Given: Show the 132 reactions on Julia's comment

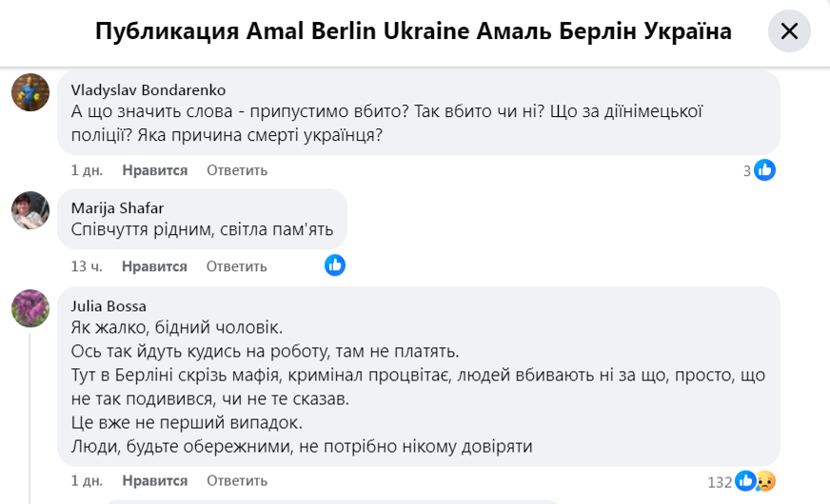Looking at the screenshot, I should point(721,482).
